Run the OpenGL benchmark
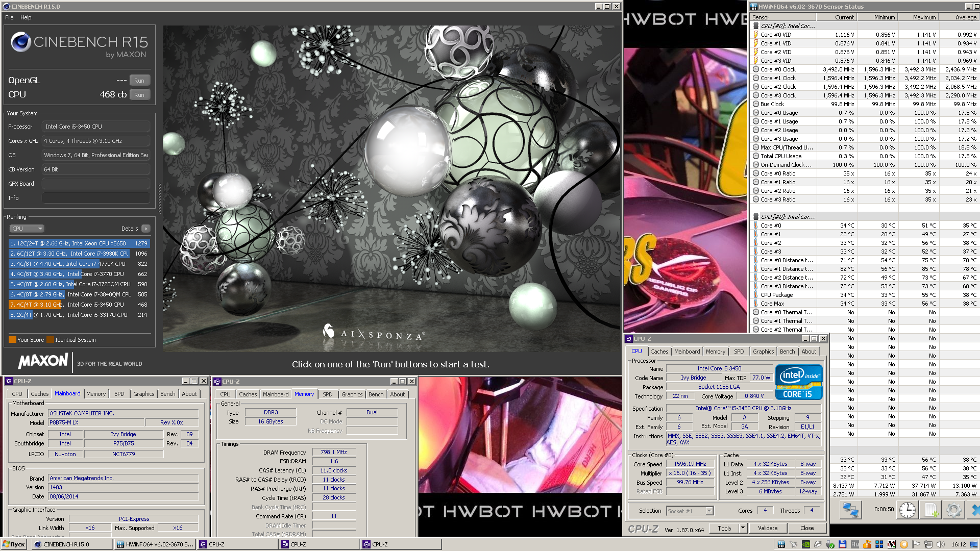The height and width of the screenshot is (551, 980). [x=139, y=81]
